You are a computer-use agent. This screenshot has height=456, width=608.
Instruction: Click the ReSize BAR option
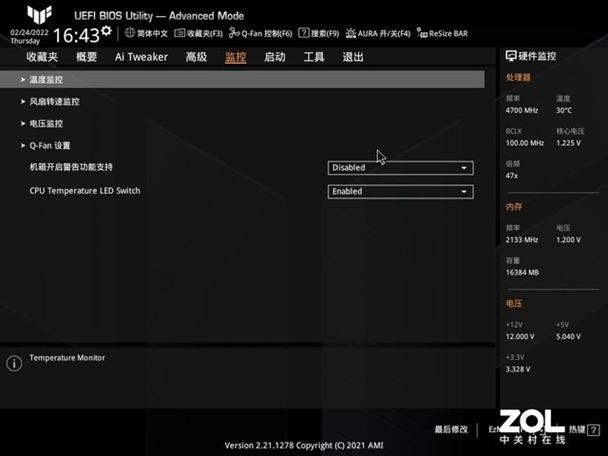point(442,33)
